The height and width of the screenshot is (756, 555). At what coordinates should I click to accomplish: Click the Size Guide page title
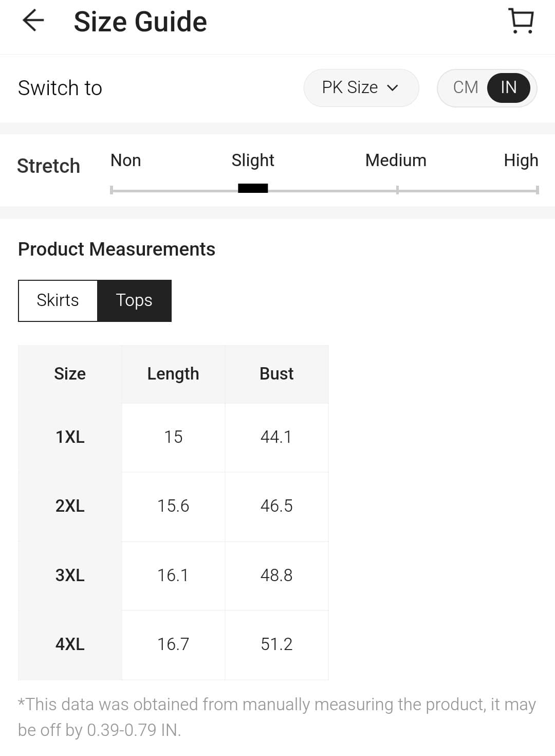pyautogui.click(x=140, y=22)
